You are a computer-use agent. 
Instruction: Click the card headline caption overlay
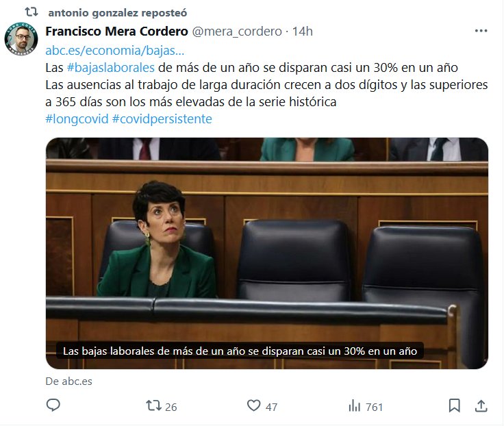[x=240, y=351]
